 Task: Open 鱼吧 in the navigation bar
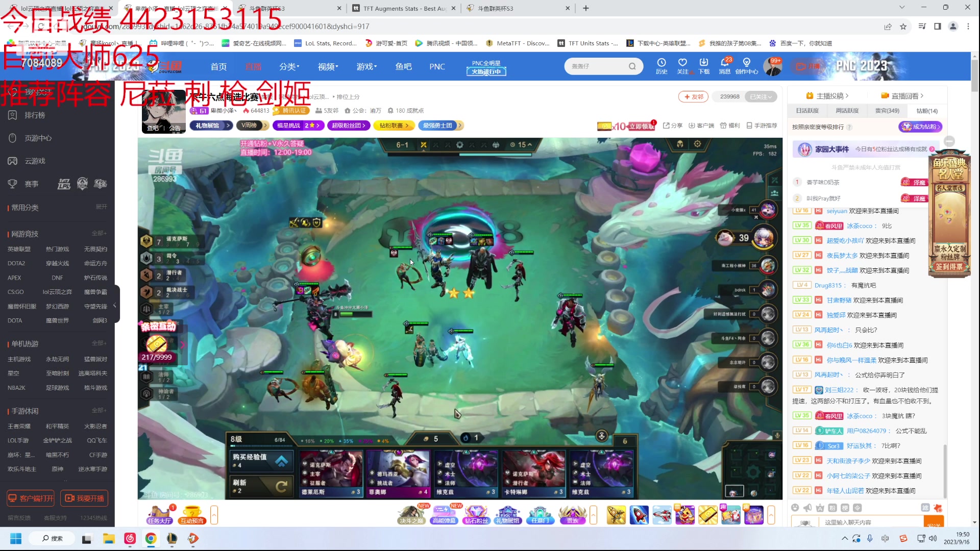pos(403,67)
